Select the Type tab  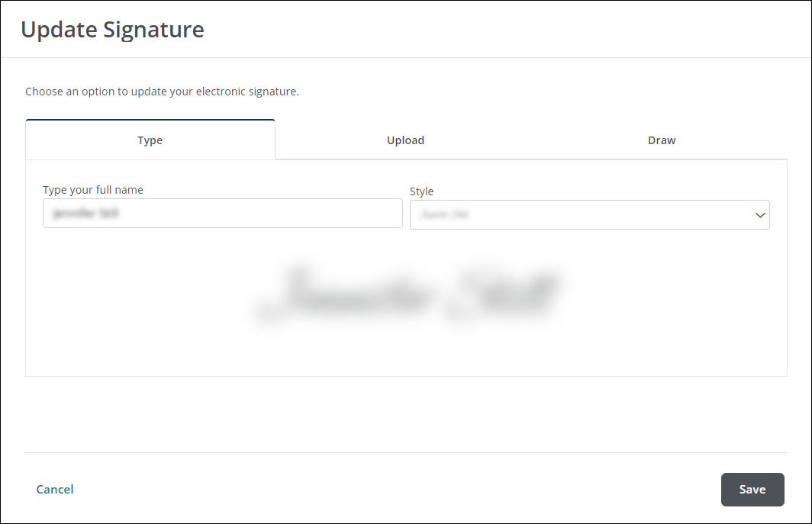click(x=150, y=140)
